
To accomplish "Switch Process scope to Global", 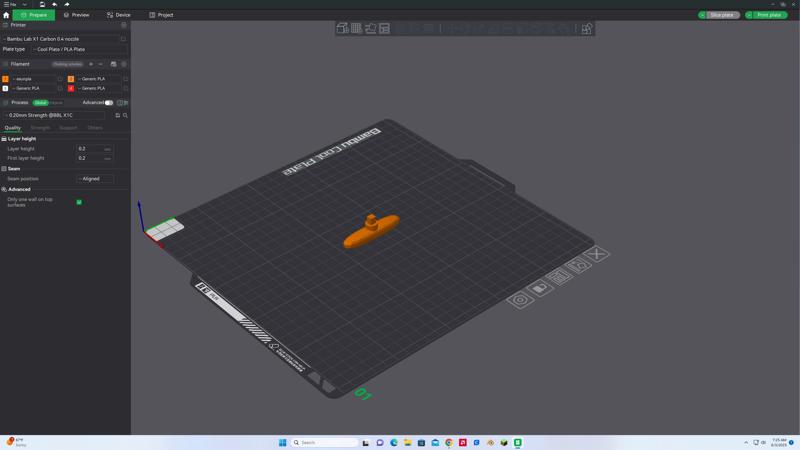I will [x=40, y=103].
